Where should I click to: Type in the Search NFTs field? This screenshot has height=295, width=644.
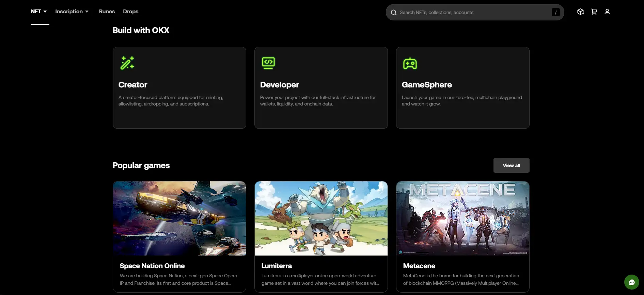coord(473,13)
